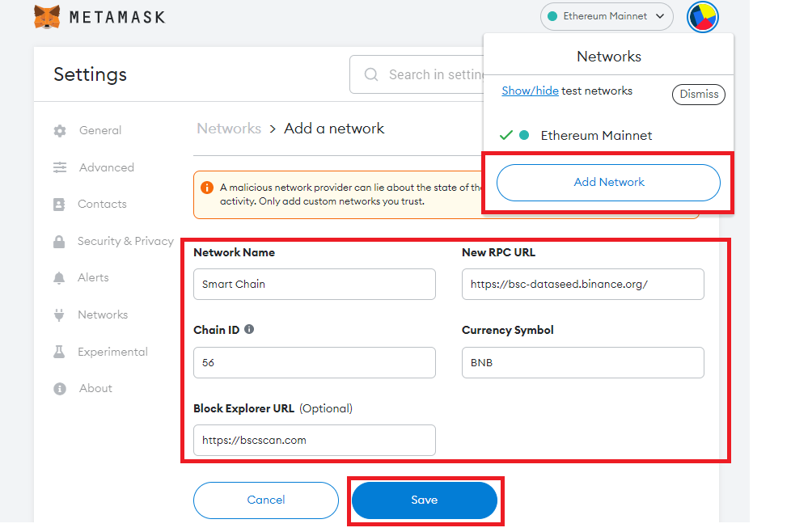This screenshot has height=532, width=791.
Task: Click the Show/hide test networks link
Action: [531, 91]
